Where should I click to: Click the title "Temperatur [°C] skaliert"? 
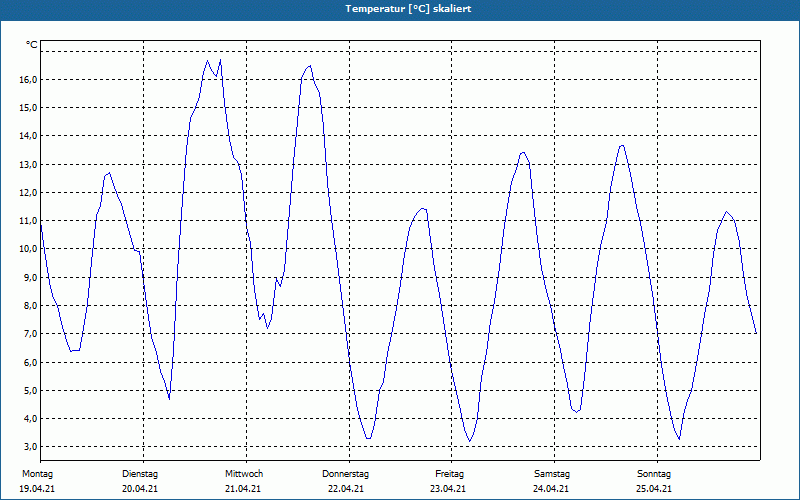pyautogui.click(x=408, y=9)
